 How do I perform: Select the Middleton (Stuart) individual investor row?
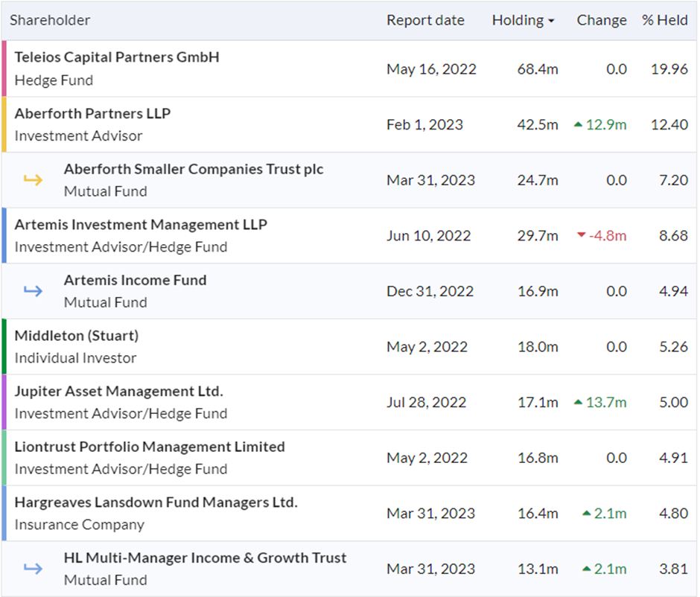349,347
